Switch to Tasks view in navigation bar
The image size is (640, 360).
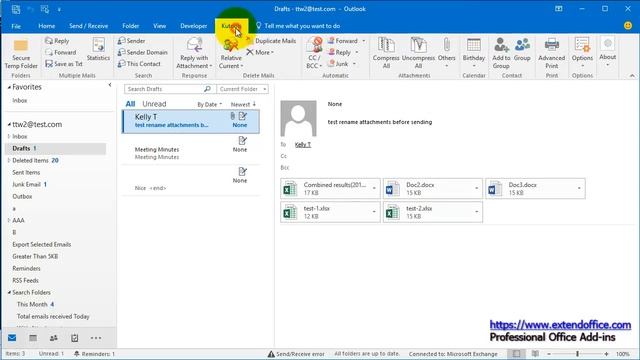click(x=74, y=338)
